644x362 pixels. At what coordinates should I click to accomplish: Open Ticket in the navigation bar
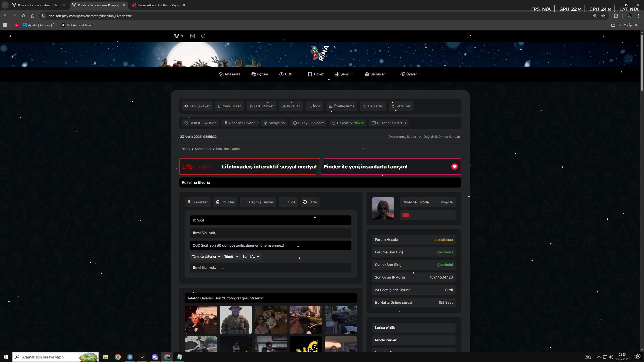pos(316,74)
